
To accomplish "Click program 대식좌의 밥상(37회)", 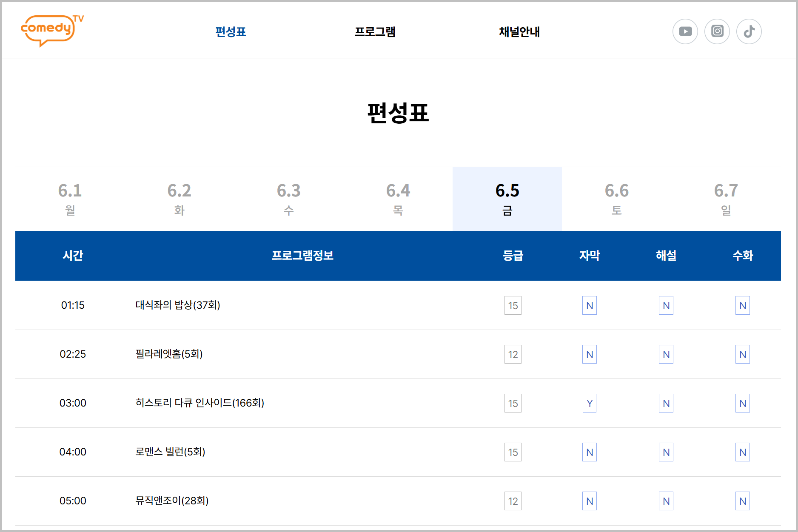I will coord(178,305).
